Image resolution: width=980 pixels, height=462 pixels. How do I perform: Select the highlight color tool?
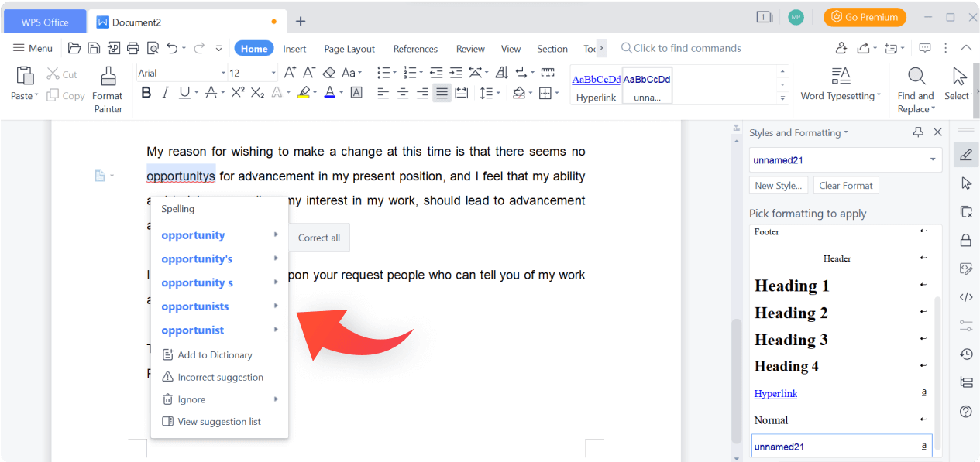coord(304,92)
